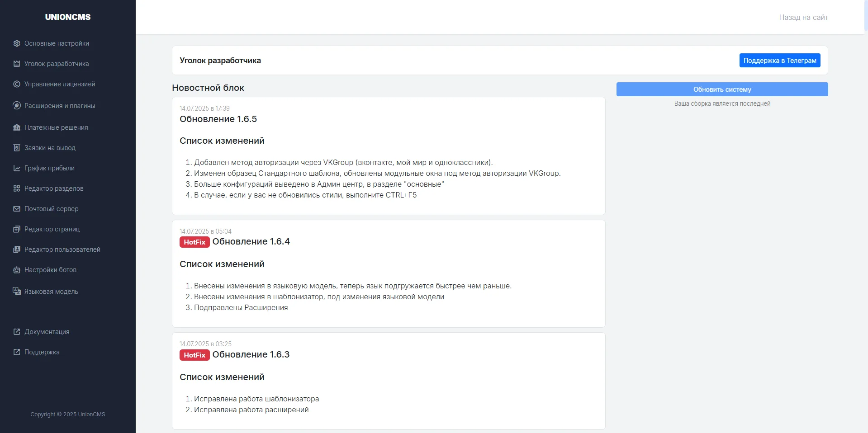The height and width of the screenshot is (433, 868).
Task: Open Уголок разработчика in sidebar
Action: tap(57, 64)
